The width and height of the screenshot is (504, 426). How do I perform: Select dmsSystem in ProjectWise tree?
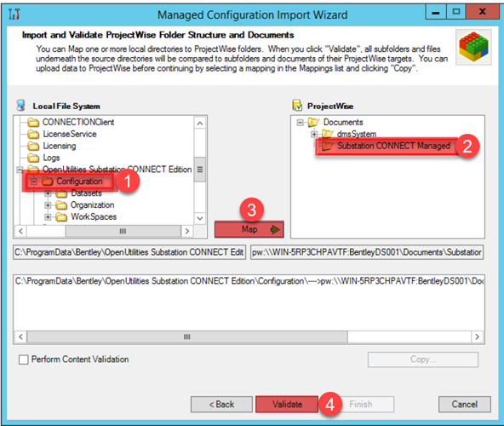(x=357, y=134)
